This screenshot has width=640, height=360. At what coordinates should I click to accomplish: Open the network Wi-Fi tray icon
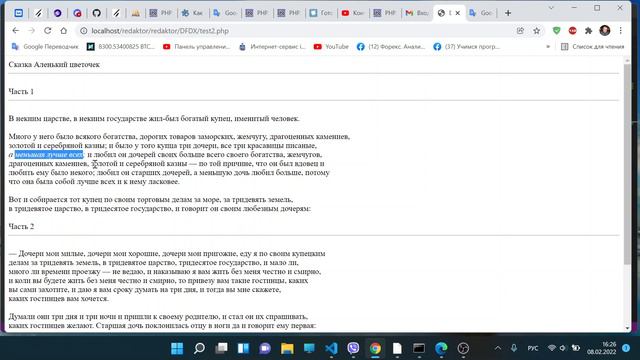coord(551,348)
